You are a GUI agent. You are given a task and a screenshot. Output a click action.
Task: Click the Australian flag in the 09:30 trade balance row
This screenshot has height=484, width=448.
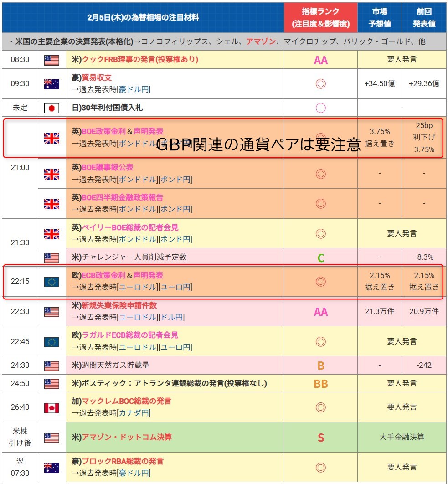point(51,83)
